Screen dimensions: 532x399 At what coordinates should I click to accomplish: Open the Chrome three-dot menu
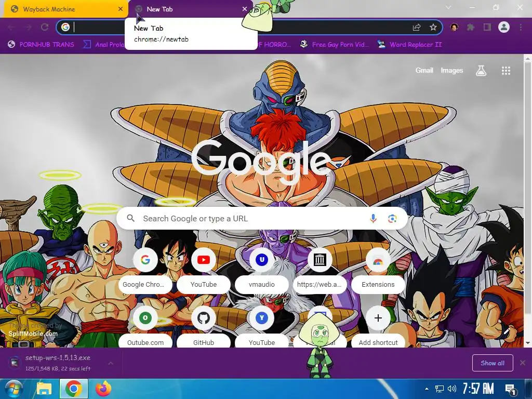(521, 27)
